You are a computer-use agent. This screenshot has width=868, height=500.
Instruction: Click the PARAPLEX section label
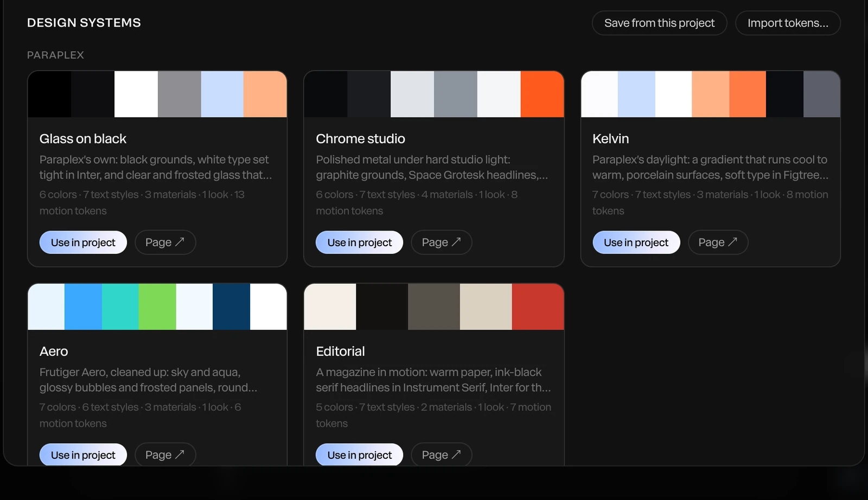55,55
